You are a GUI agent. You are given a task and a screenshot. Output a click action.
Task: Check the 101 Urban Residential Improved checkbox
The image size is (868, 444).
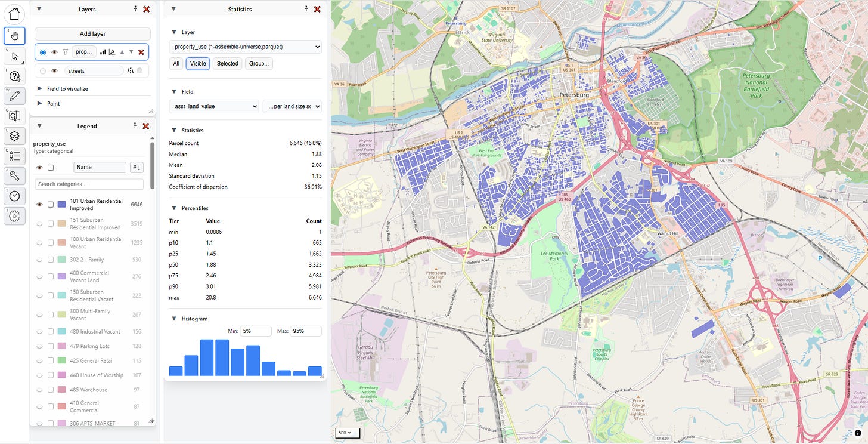click(x=51, y=205)
